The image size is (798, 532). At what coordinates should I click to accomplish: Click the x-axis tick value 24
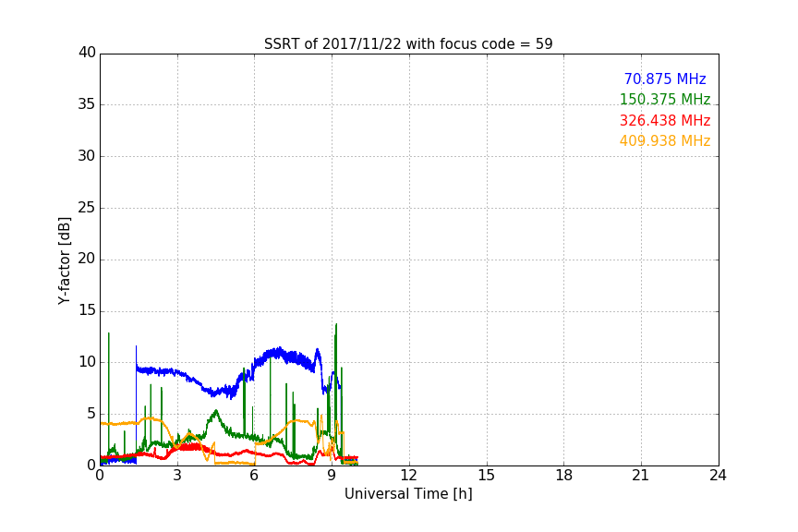[718, 476]
